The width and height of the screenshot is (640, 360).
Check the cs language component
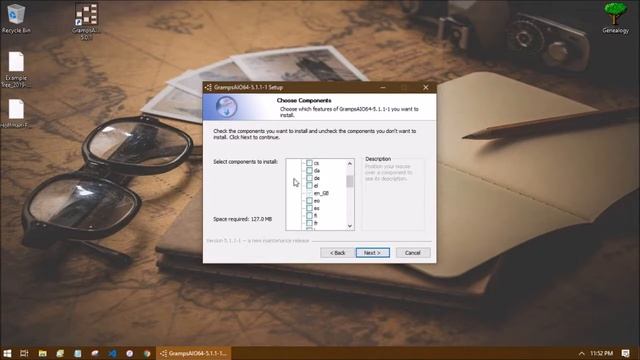(309, 163)
